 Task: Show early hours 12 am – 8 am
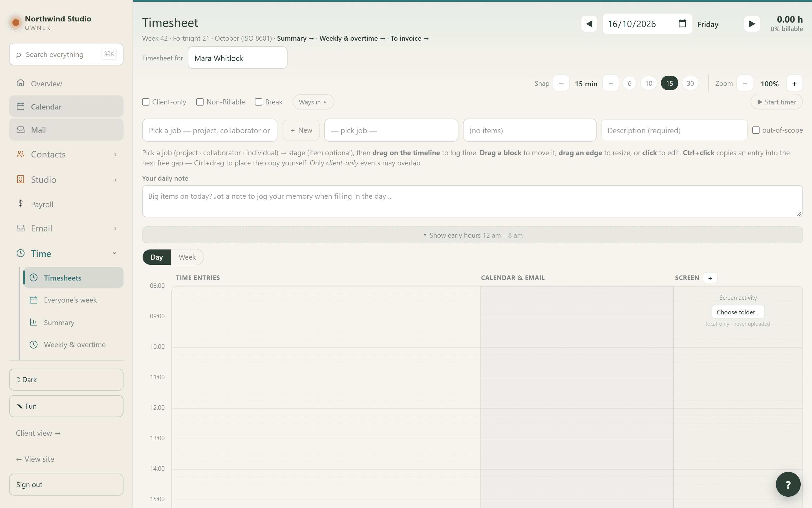pyautogui.click(x=472, y=235)
